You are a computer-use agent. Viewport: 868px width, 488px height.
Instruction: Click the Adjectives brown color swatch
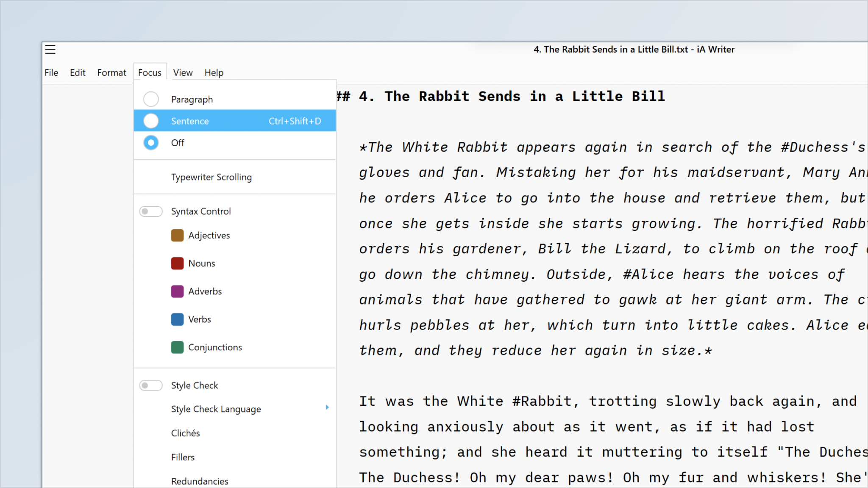[177, 236]
